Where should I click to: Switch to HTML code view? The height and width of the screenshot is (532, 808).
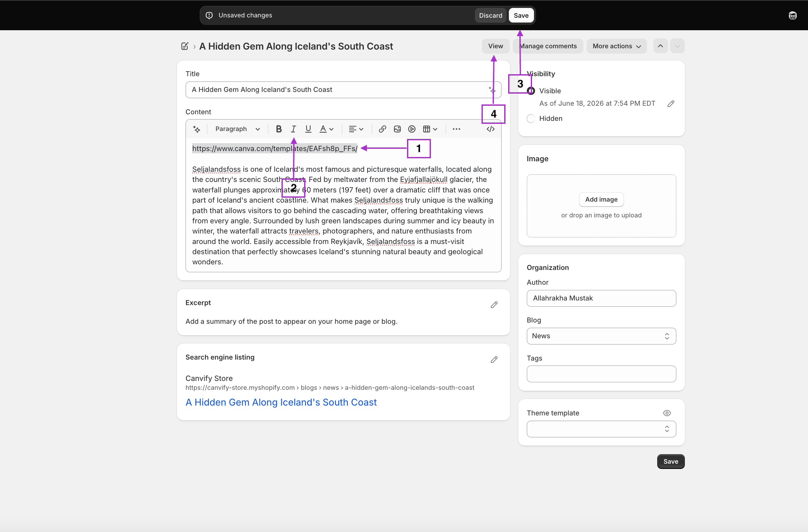click(x=491, y=129)
